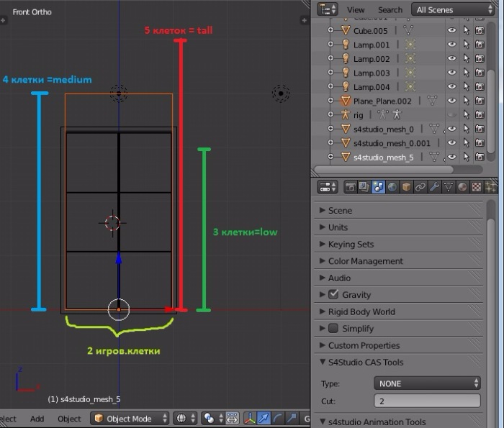Open the CAS Tools Type dropdown

(x=427, y=383)
